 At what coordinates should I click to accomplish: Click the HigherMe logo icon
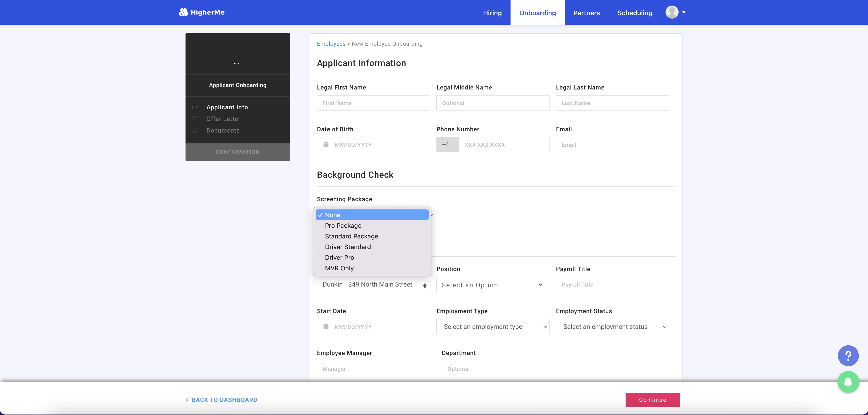pos(183,12)
